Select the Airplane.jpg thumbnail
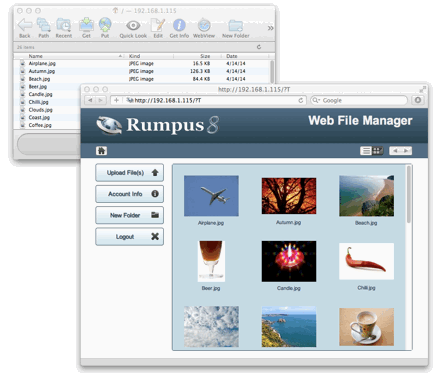This screenshot has width=440, height=376. click(x=211, y=196)
